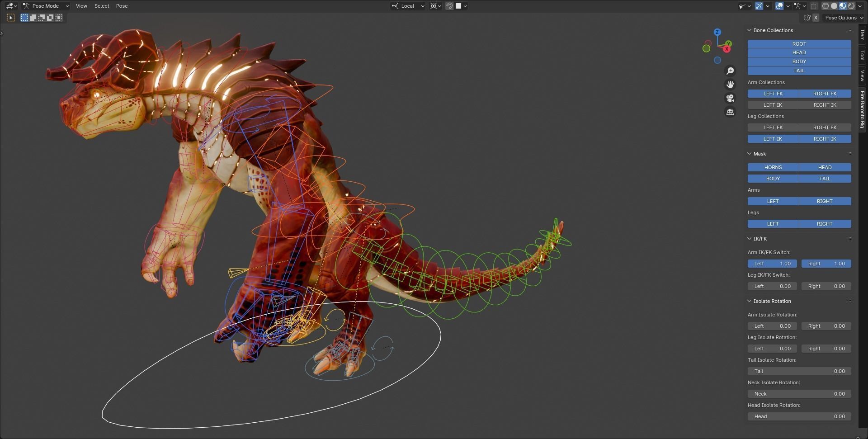
Task: Enable RIGHT IK arm collection
Action: pos(825,105)
